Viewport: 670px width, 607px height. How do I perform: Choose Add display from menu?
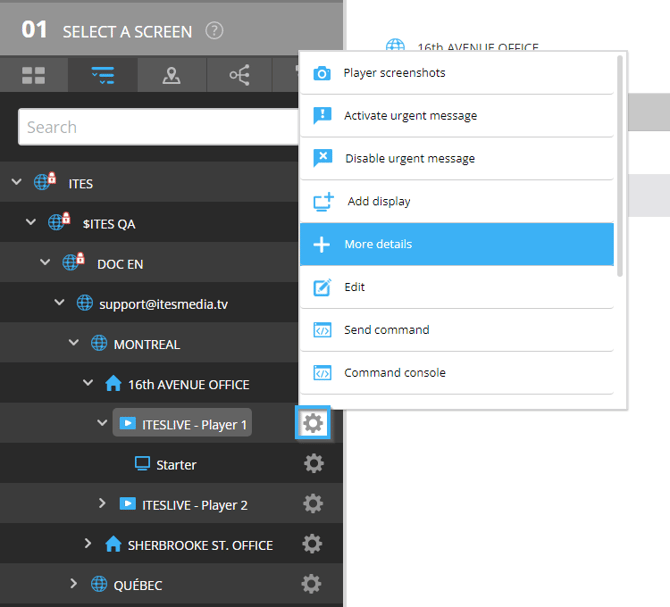457,201
